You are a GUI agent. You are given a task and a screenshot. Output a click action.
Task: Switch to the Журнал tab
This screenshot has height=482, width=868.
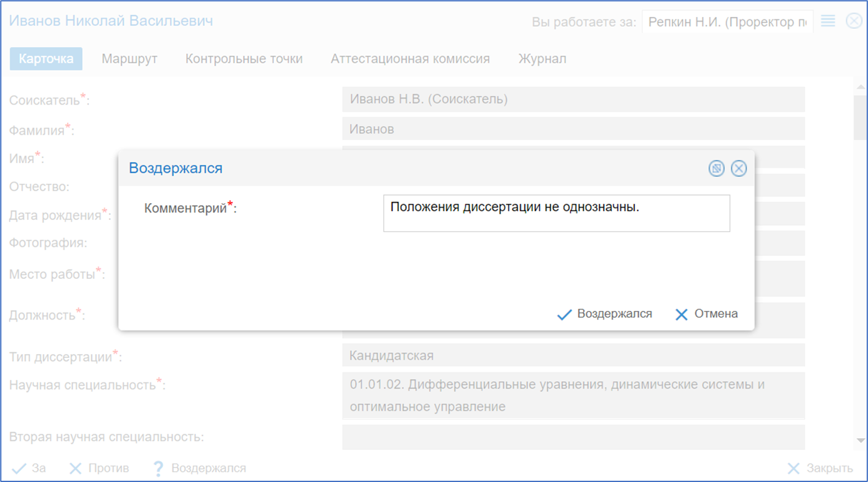point(542,59)
